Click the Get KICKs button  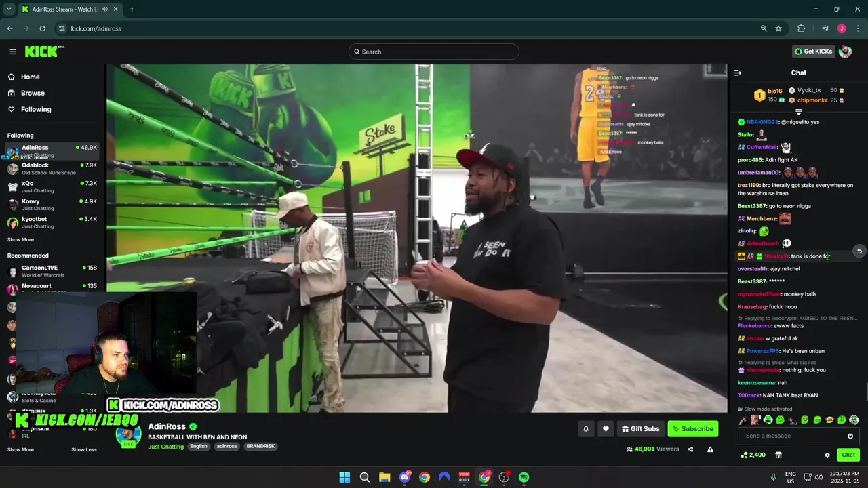[814, 52]
